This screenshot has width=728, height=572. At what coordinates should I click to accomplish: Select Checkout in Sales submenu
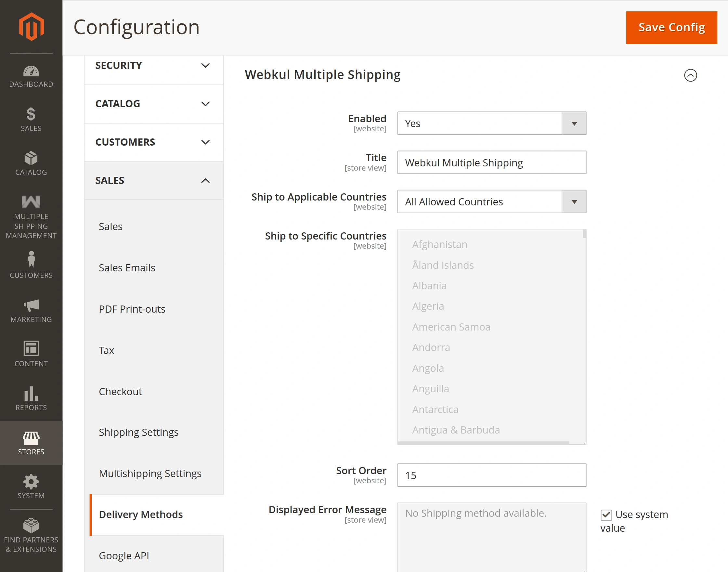pyautogui.click(x=120, y=392)
